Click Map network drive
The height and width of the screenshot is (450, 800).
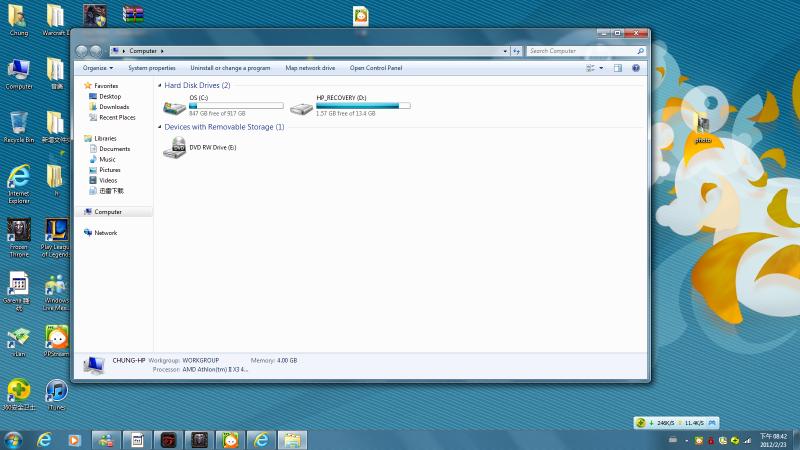[x=310, y=68]
